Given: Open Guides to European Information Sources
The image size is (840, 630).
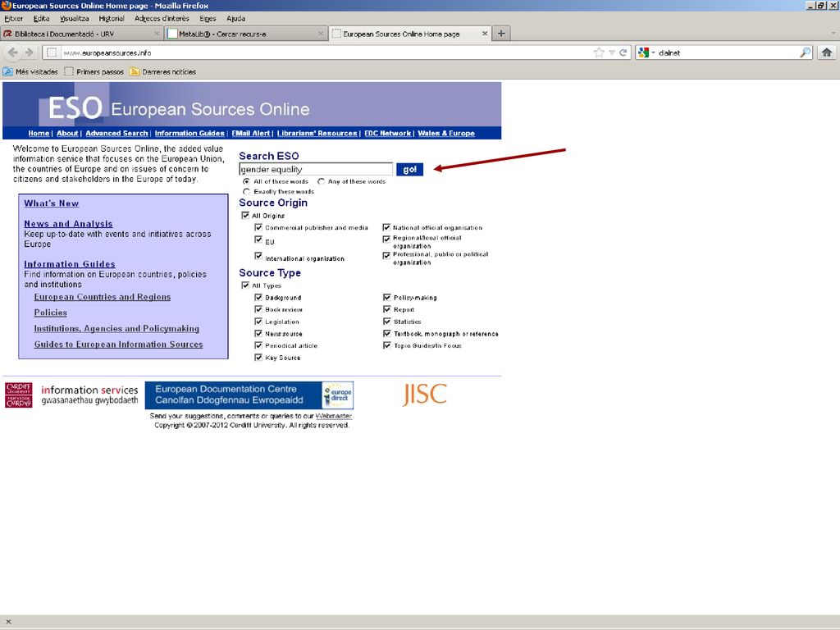Looking at the screenshot, I should (x=118, y=345).
